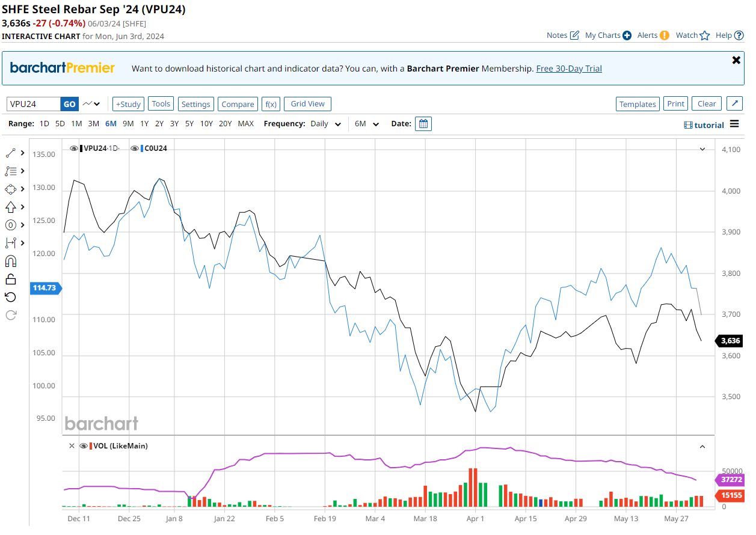Toggle the VOL study eye icon
756x535 pixels.
[x=84, y=446]
